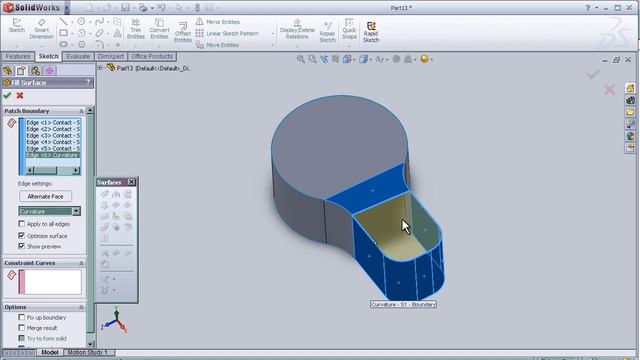
Task: Select the Spline sketch tool
Action: (99, 22)
